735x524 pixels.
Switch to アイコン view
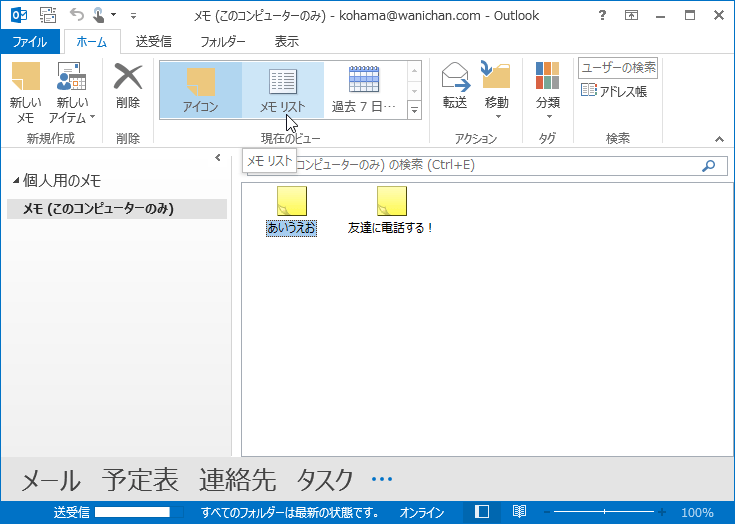[201, 90]
